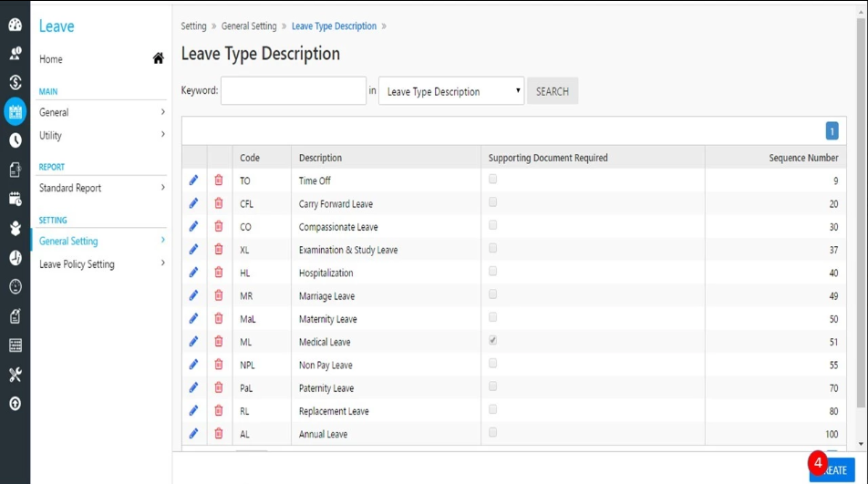
Task: Click the clock icon in left sidebar
Action: [15, 140]
